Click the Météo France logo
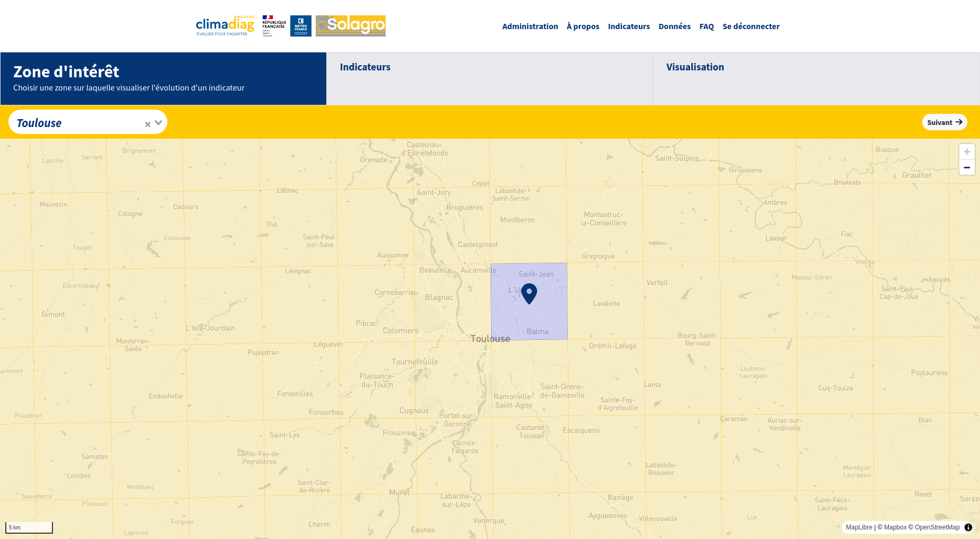Viewport: 980px width, 539px height. (300, 26)
